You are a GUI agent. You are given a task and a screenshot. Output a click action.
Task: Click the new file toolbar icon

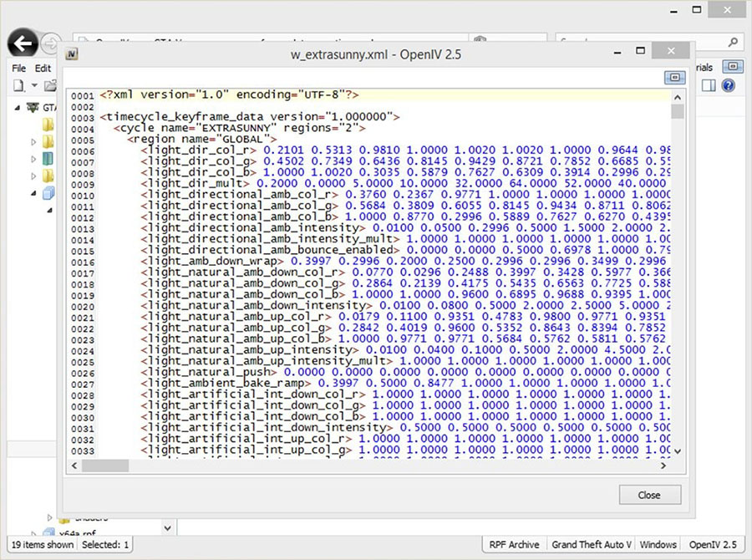point(18,85)
